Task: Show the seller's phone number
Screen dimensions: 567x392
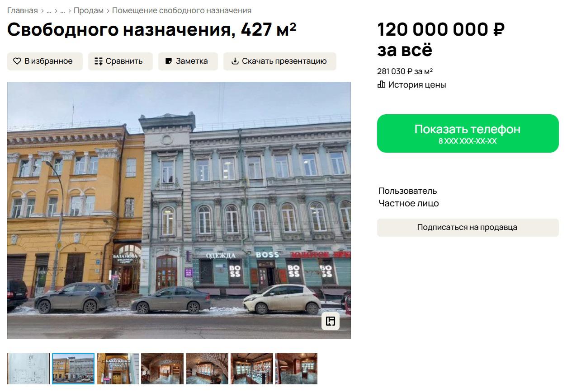Action: 468,133
